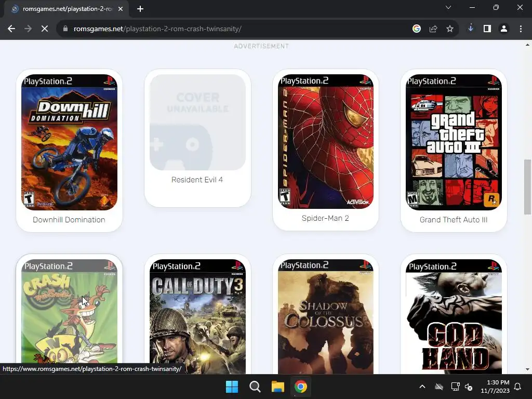532x399 pixels.
Task: Open Shadow of the Colossus cover
Action: click(x=326, y=316)
